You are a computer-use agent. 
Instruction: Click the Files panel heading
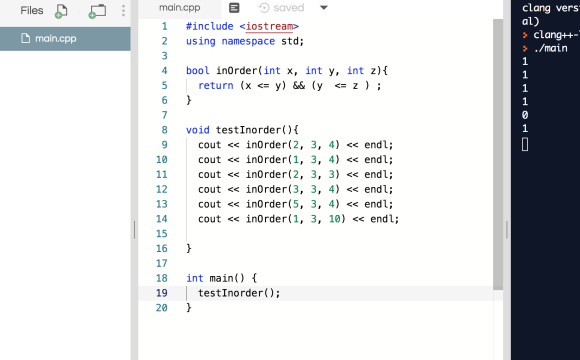[x=32, y=10]
